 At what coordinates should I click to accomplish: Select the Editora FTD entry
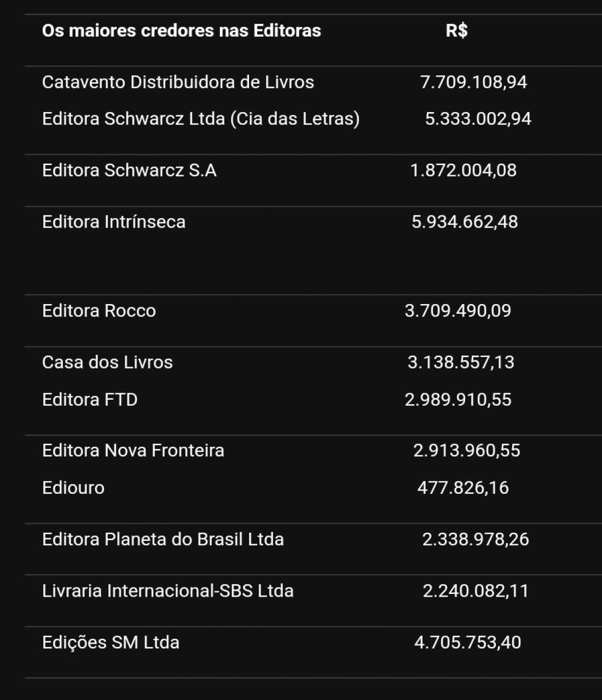90,399
